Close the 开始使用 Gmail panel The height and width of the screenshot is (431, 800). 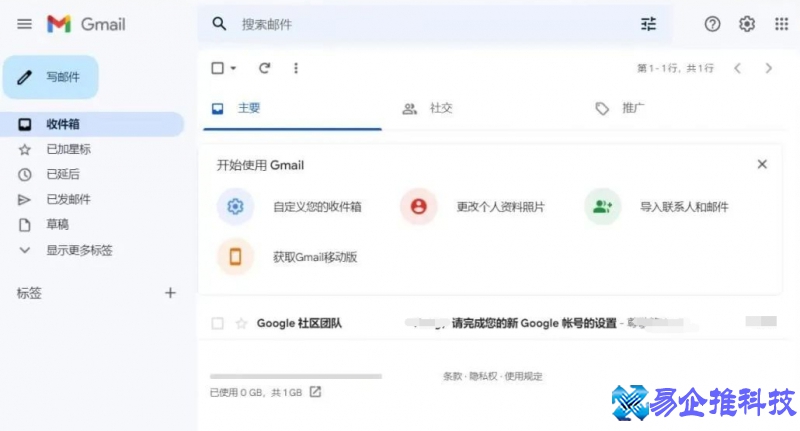tap(762, 164)
